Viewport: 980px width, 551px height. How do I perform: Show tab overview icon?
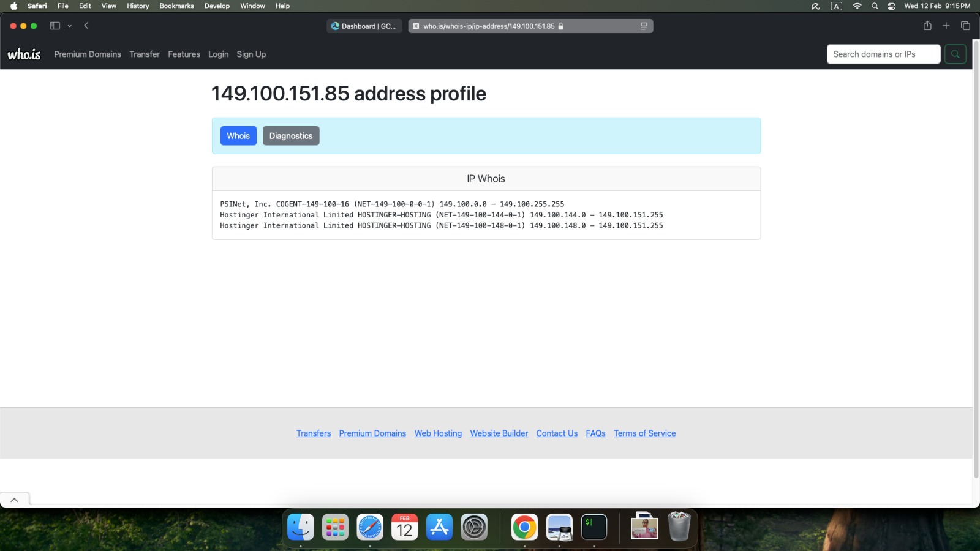point(965,26)
